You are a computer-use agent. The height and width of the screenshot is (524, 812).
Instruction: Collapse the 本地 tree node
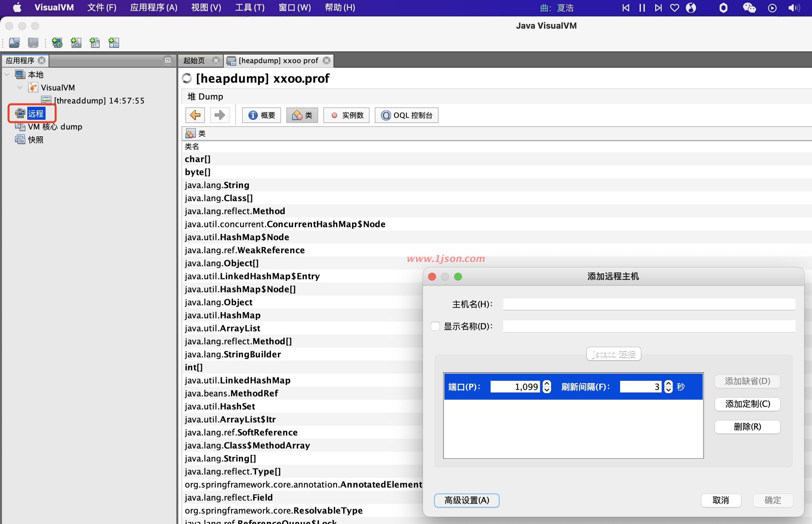pyautogui.click(x=7, y=74)
